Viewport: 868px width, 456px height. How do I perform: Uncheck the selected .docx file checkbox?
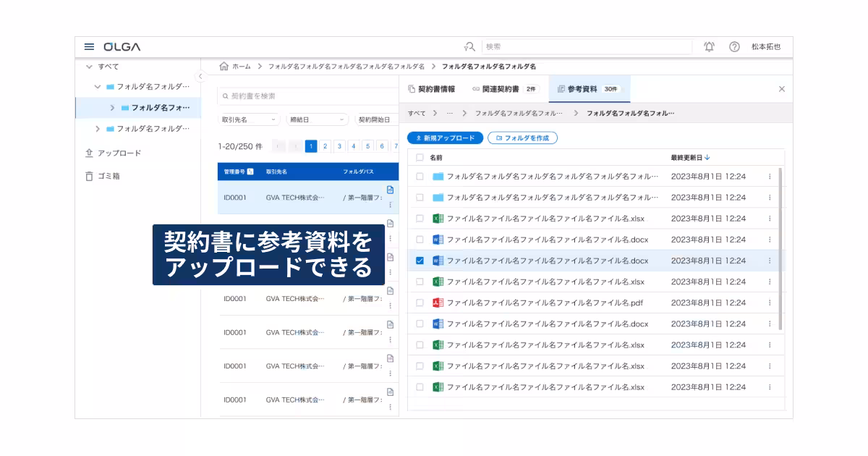420,261
